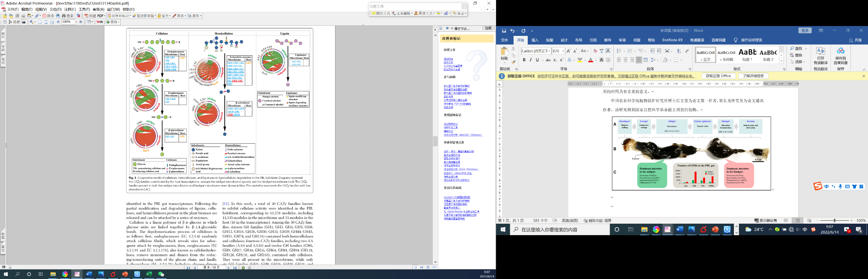868x279 pixels.
Task: Enable justified alignment in Word
Action: point(638,60)
